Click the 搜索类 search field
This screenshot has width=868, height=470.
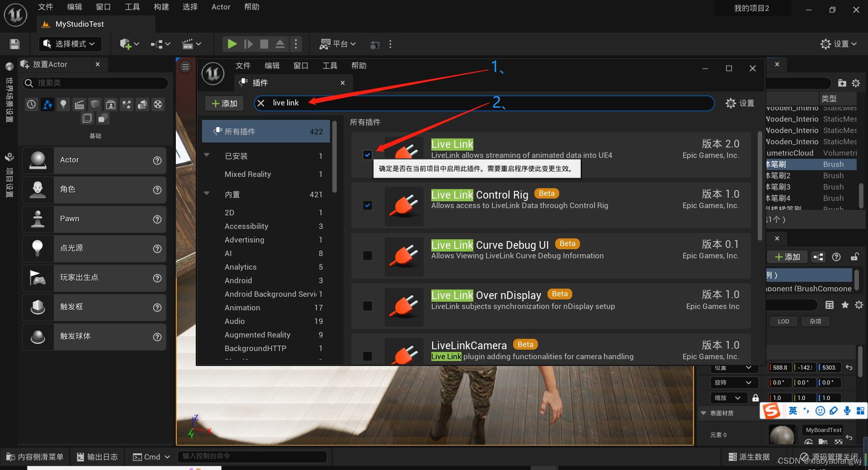(96, 83)
